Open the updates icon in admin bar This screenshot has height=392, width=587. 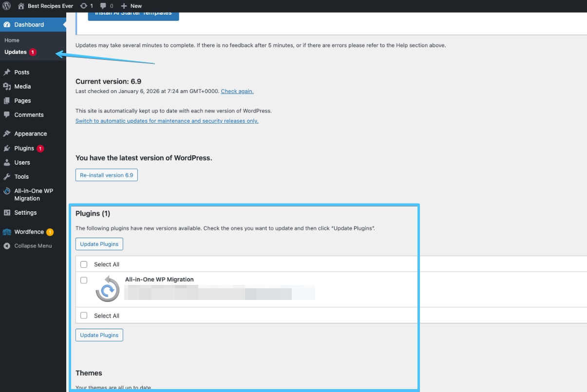coord(84,6)
